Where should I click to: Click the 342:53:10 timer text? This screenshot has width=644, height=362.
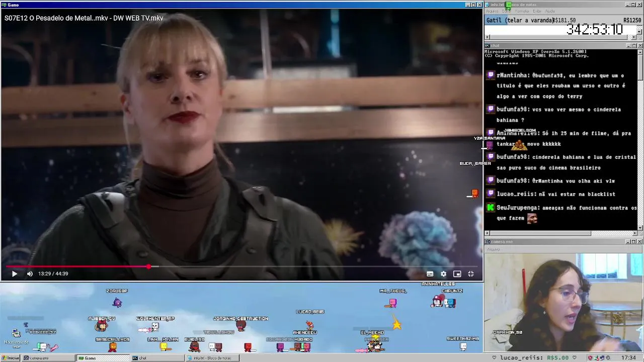[x=595, y=30]
